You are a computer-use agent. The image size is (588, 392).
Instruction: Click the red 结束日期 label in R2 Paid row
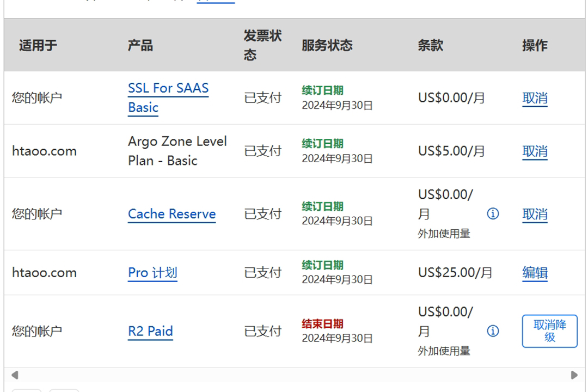322,324
